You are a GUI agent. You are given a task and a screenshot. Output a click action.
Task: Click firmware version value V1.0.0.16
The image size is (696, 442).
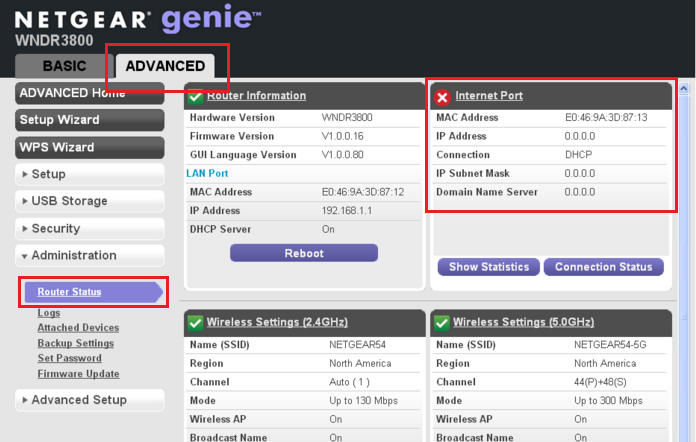point(343,136)
